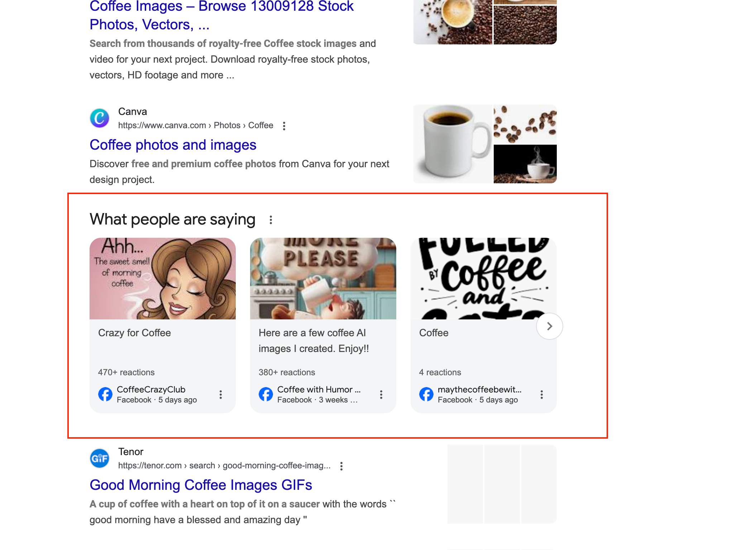Click the Coffee with Humor Facebook icon
The height and width of the screenshot is (550, 756).
(266, 394)
